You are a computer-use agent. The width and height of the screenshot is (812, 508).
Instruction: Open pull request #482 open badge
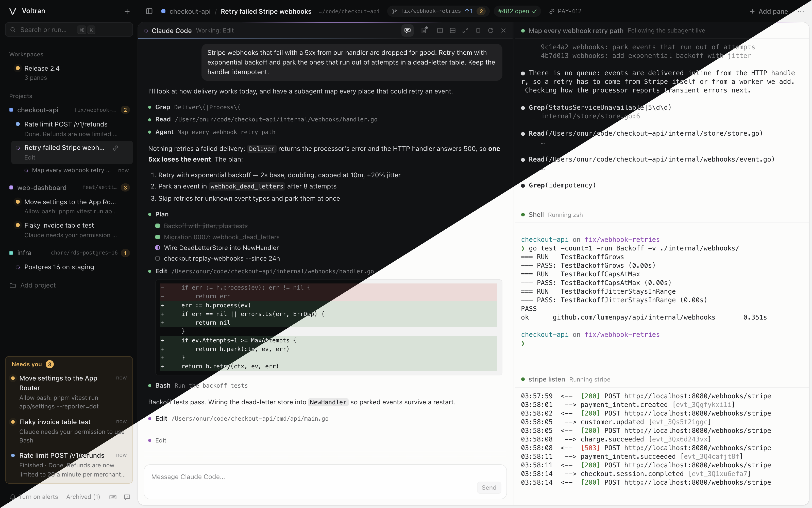coord(517,11)
